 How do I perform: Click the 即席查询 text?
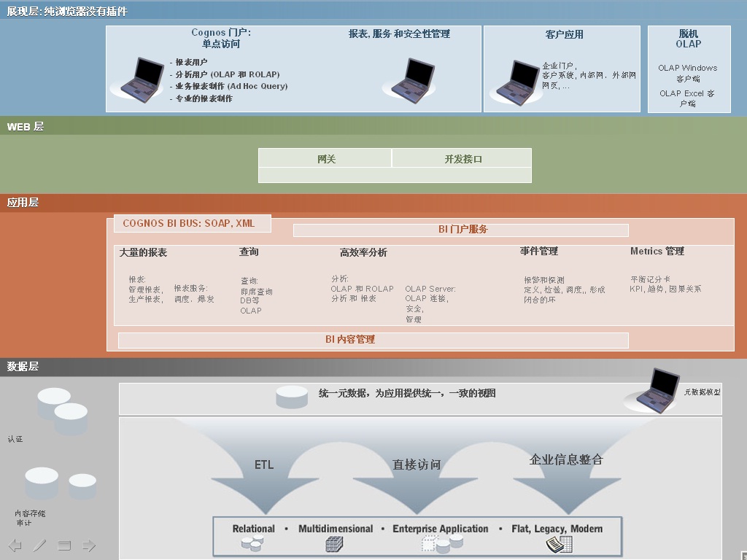click(x=256, y=292)
